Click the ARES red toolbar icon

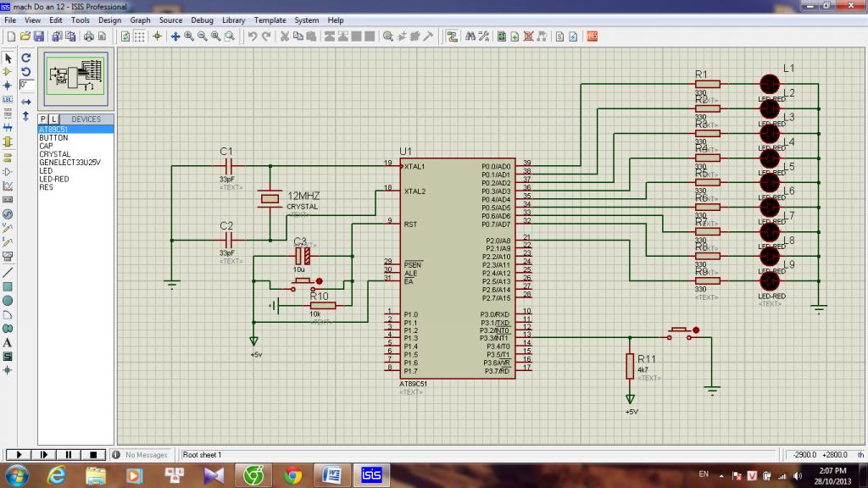[592, 36]
